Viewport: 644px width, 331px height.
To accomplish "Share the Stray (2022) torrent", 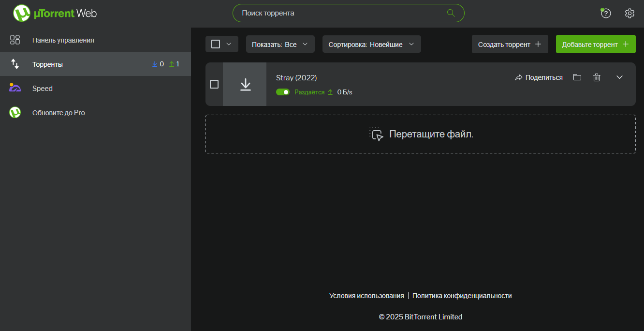I will [539, 77].
